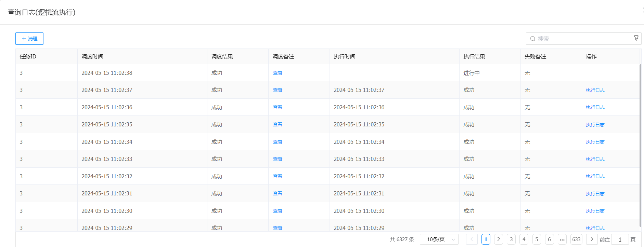Go to page 2 in pagination
644x248 pixels.
[x=498, y=239]
